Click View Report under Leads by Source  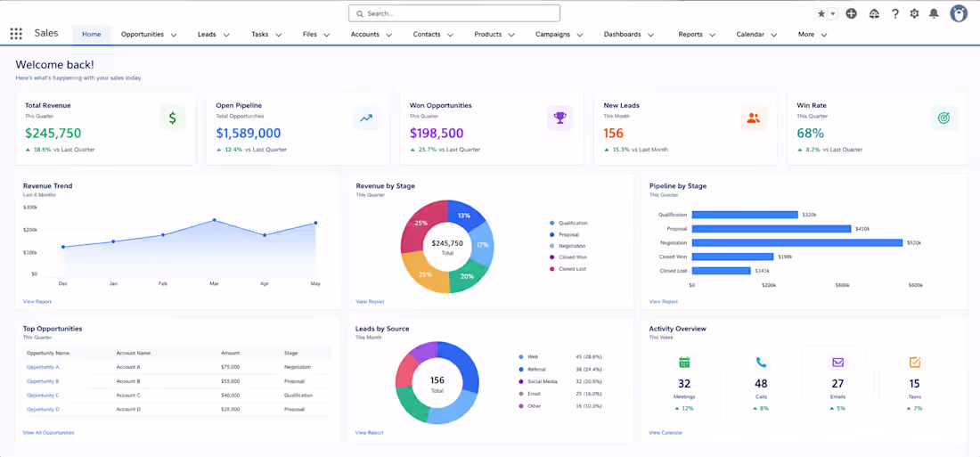tap(370, 433)
